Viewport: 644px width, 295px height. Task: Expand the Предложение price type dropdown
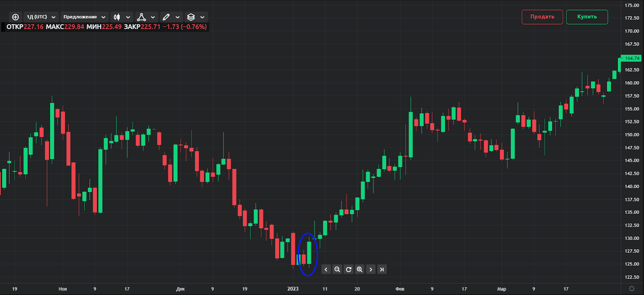click(x=84, y=17)
